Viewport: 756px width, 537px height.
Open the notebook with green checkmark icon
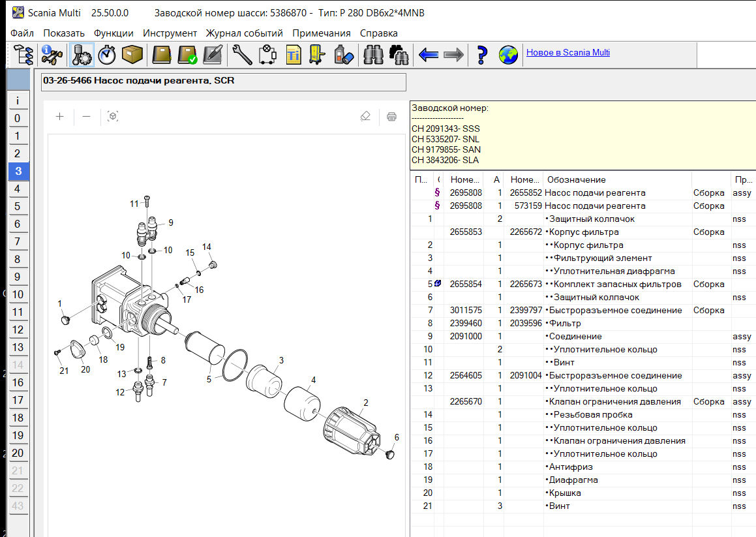(188, 55)
